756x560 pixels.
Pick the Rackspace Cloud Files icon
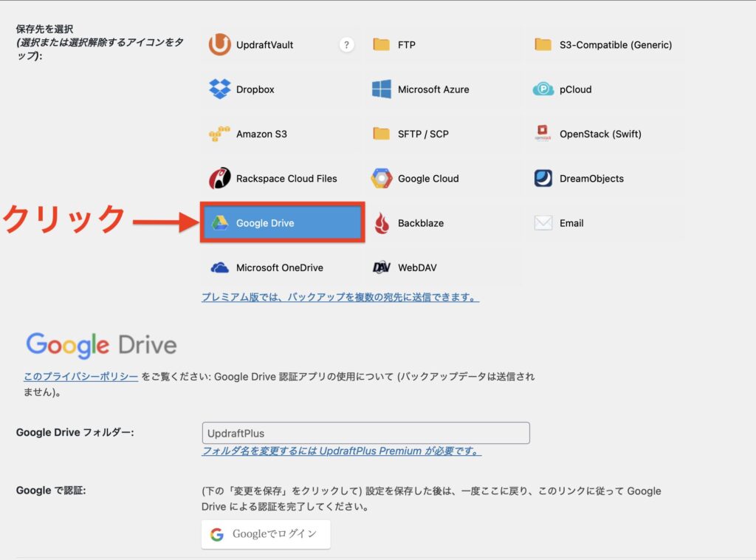[x=220, y=179]
